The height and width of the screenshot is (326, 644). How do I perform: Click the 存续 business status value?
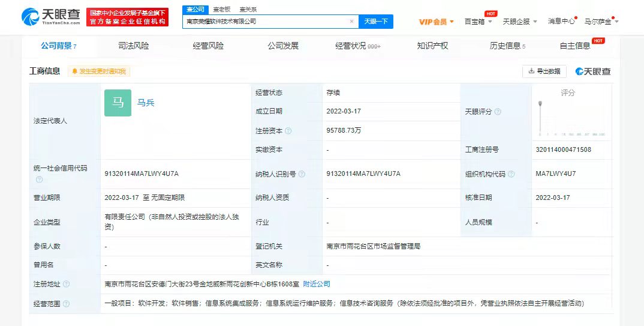pyautogui.click(x=333, y=93)
